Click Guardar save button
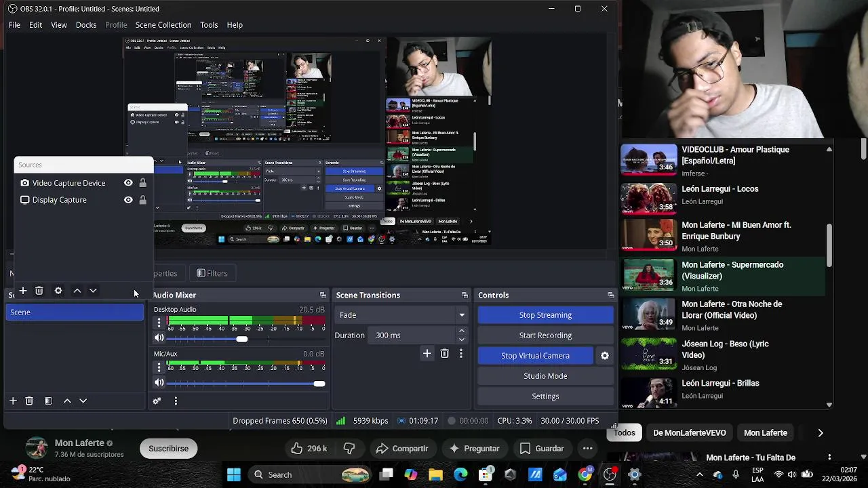 (542, 448)
